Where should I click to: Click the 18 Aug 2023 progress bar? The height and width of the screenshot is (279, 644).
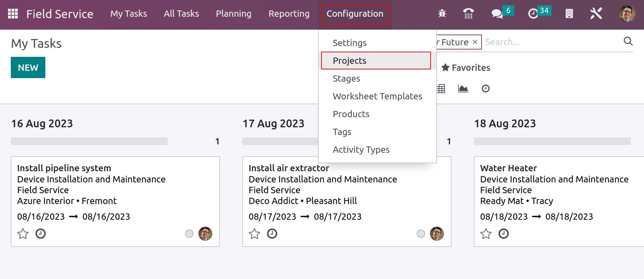tap(552, 141)
